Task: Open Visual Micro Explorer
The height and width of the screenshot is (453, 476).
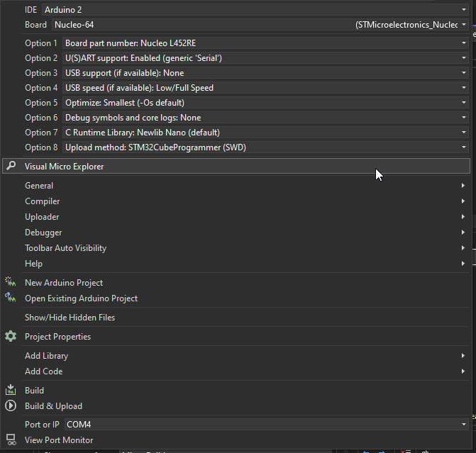Action: (236, 167)
